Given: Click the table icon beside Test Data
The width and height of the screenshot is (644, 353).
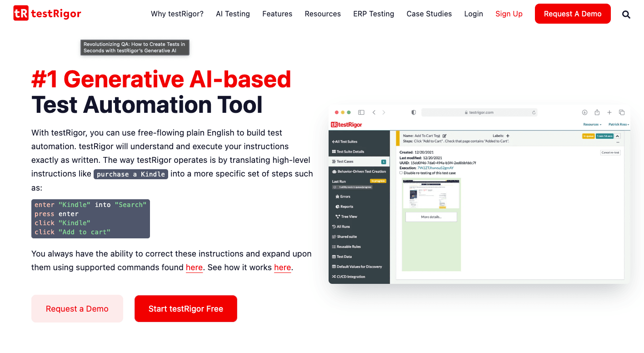Looking at the screenshot, I should pyautogui.click(x=334, y=257).
